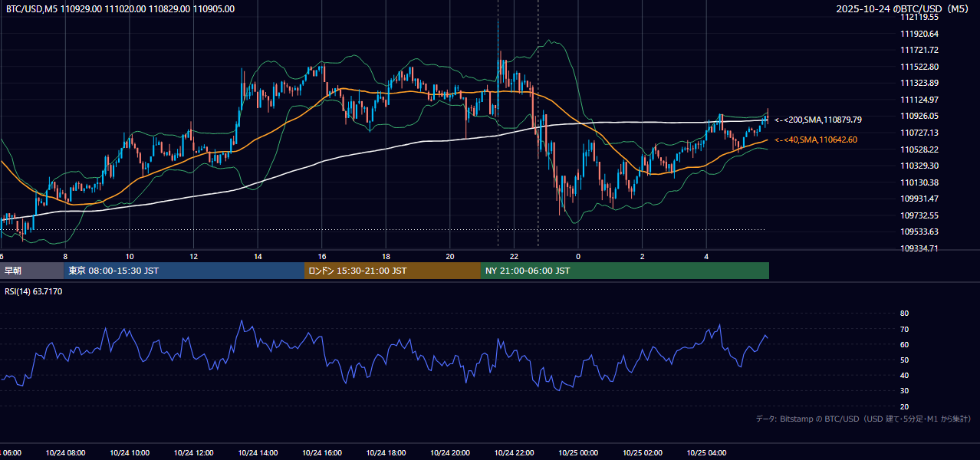The image size is (980, 460).
Task: Click price axis value 110130.38
Action: (x=919, y=182)
